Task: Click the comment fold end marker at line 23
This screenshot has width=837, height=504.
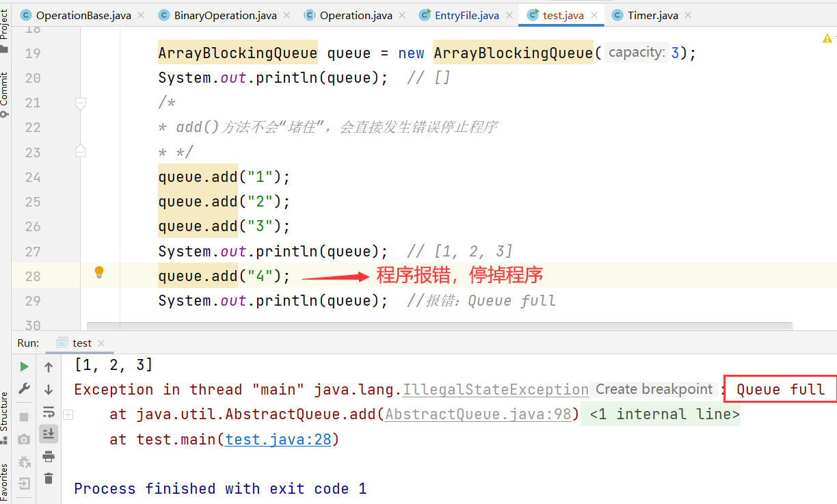Action: [81, 151]
